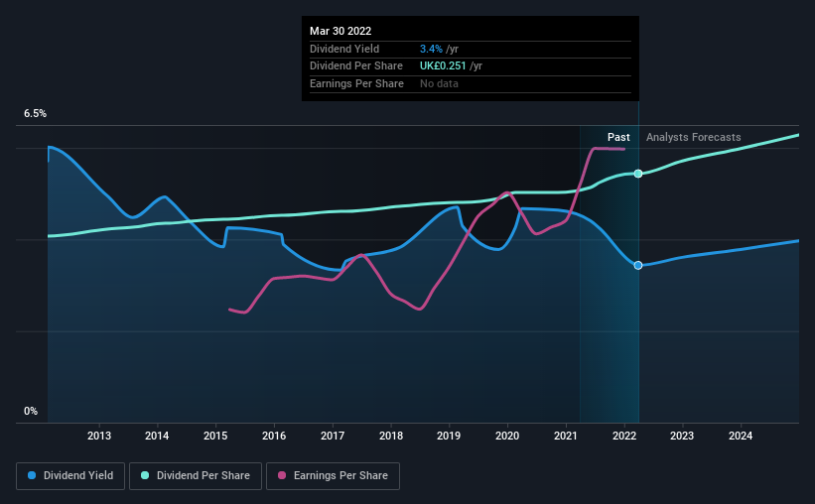Select the teal Dividend Per Share data point marker
This screenshot has width=815, height=504.
click(638, 174)
